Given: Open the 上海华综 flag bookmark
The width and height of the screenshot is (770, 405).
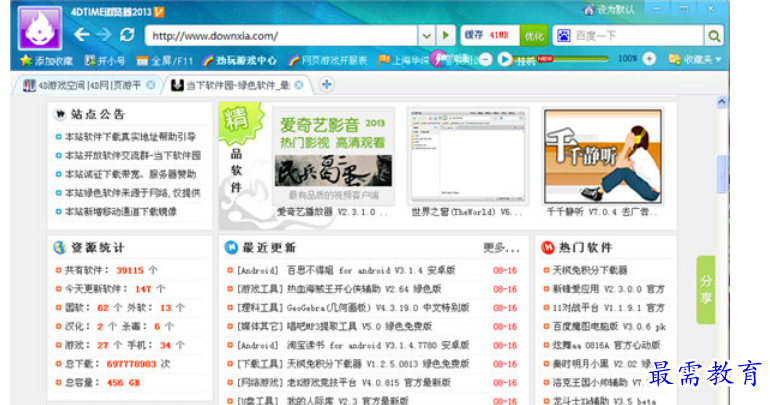Looking at the screenshot, I should tap(404, 61).
